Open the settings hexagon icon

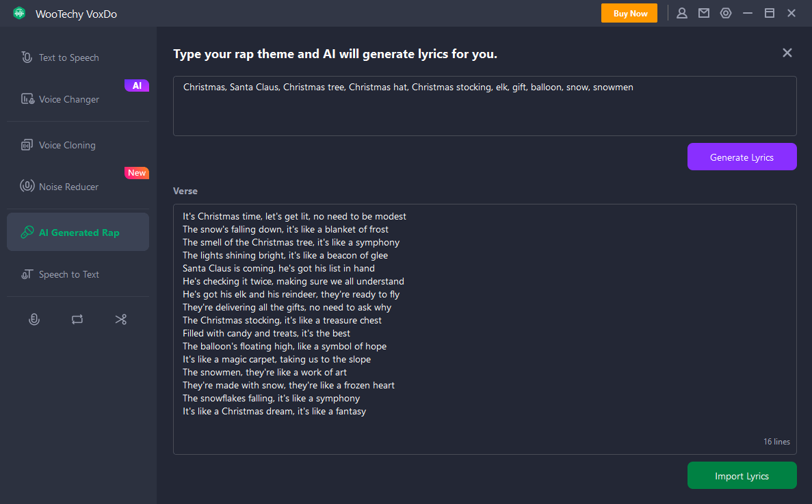726,13
